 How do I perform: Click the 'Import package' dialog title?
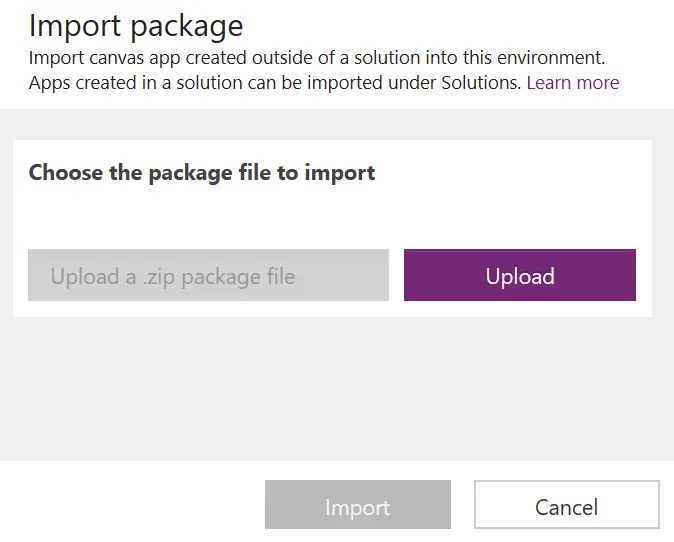click(136, 25)
